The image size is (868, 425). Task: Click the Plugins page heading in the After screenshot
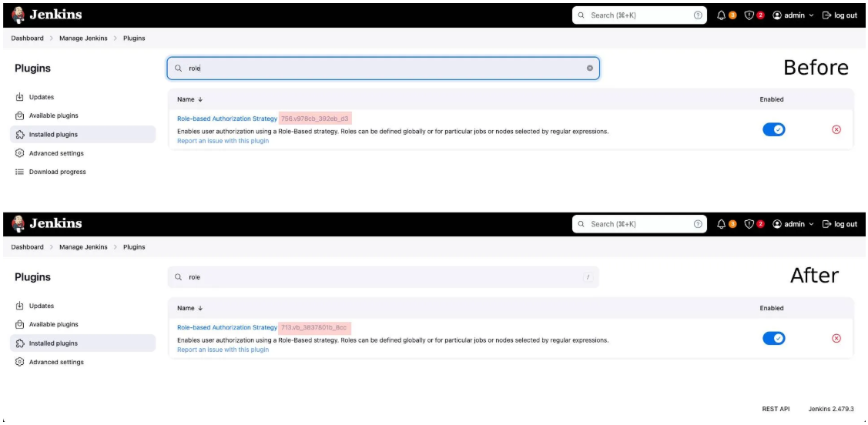pyautogui.click(x=32, y=276)
